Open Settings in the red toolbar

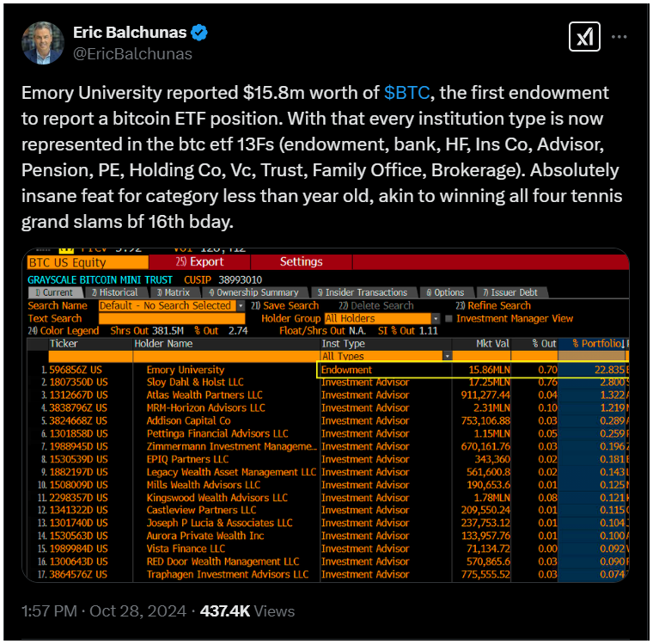(x=301, y=261)
